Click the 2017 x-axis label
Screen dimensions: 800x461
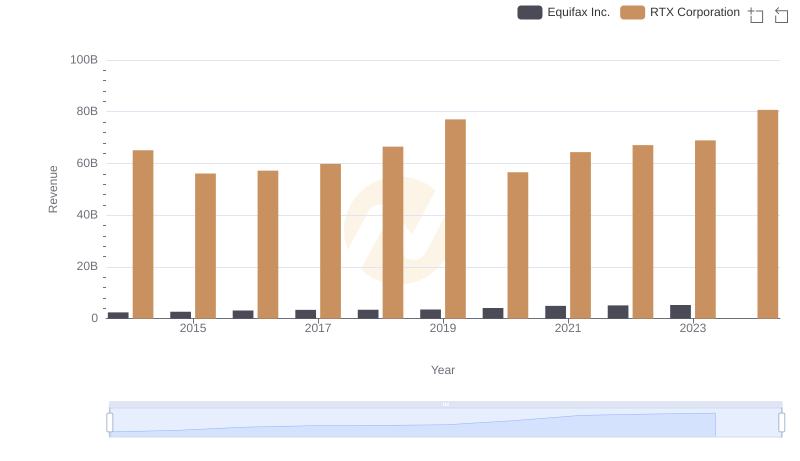pyautogui.click(x=318, y=328)
